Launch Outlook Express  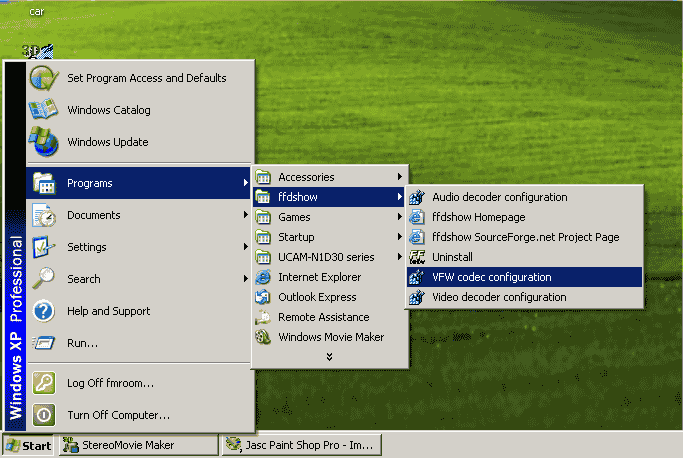(x=330, y=297)
